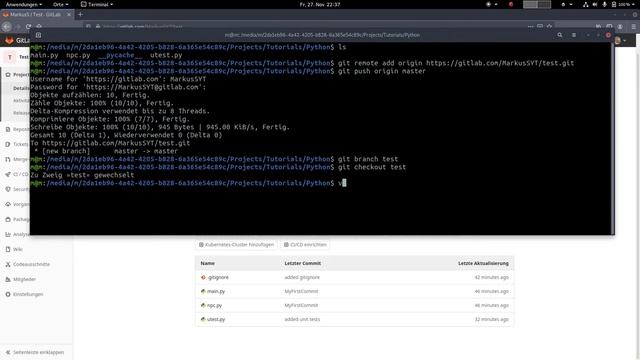Open Mitglieder in the GitLab sidebar
Viewport: 640px width, 360px height.
(24, 279)
